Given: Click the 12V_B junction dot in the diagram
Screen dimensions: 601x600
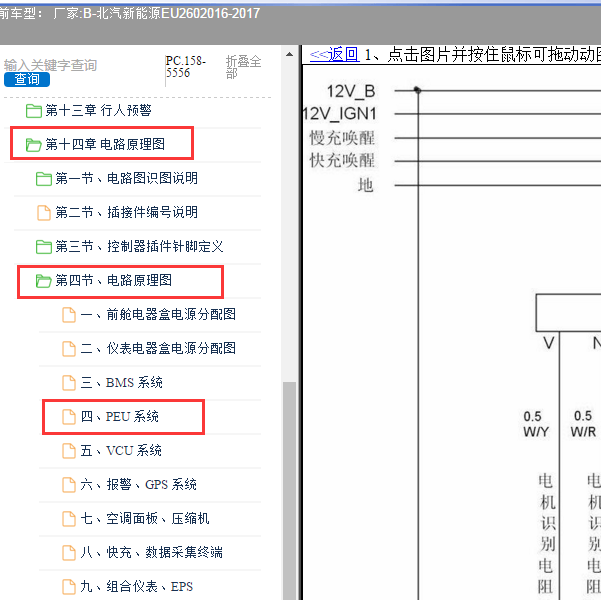Looking at the screenshot, I should tap(417, 90).
